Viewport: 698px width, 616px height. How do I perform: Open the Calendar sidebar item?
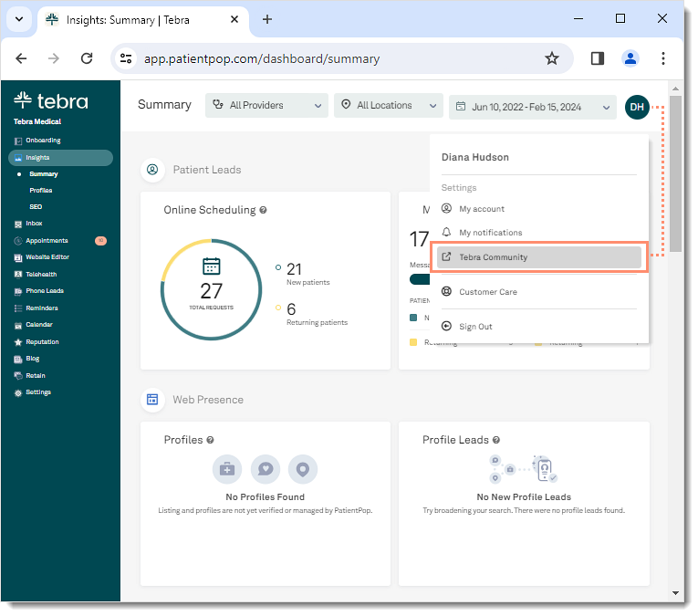click(x=34, y=325)
